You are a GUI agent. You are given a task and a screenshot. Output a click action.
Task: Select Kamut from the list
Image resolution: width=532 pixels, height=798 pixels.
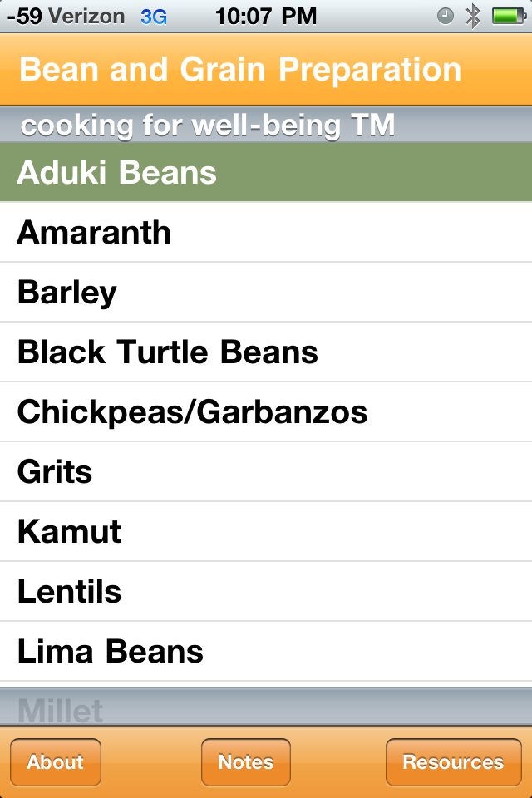coord(266,532)
